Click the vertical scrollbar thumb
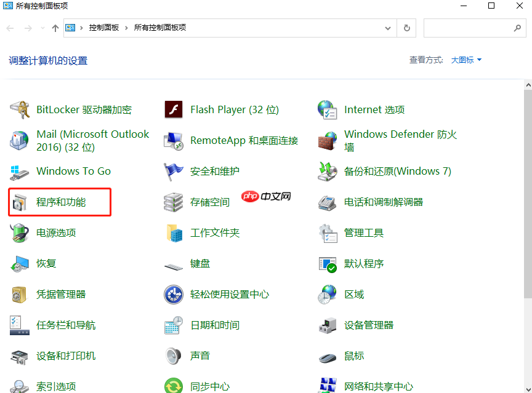The height and width of the screenshot is (393, 532). [x=528, y=194]
